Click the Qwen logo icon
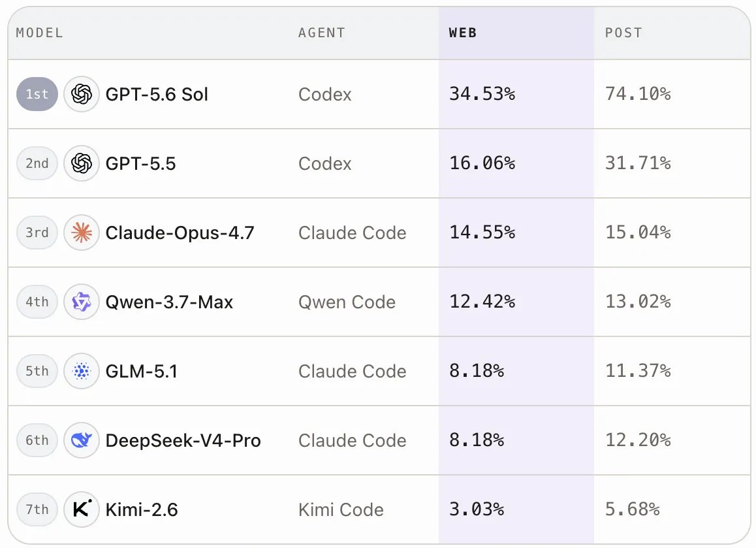Screen dimensions: 756x548 [x=82, y=302]
